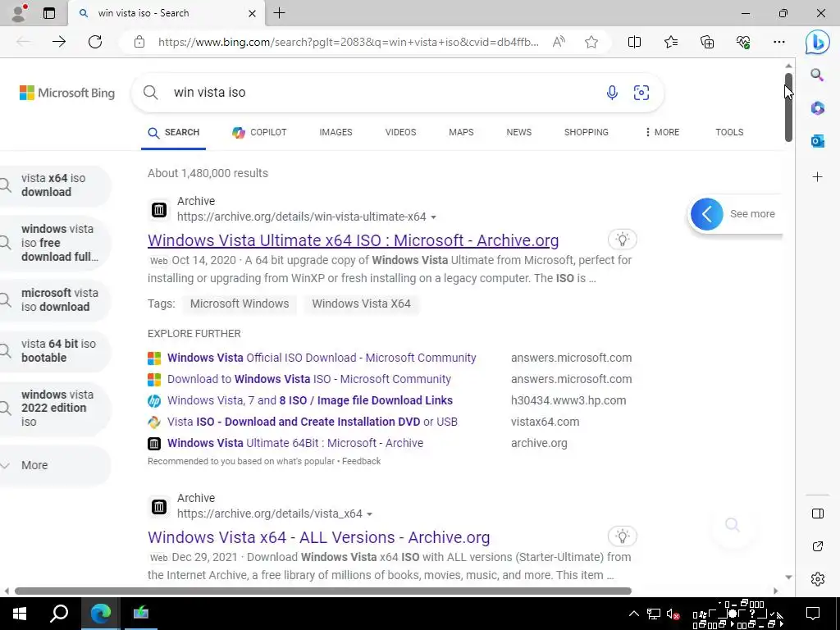Activate Read aloud icon in address bar
840x630 pixels.
(559, 42)
